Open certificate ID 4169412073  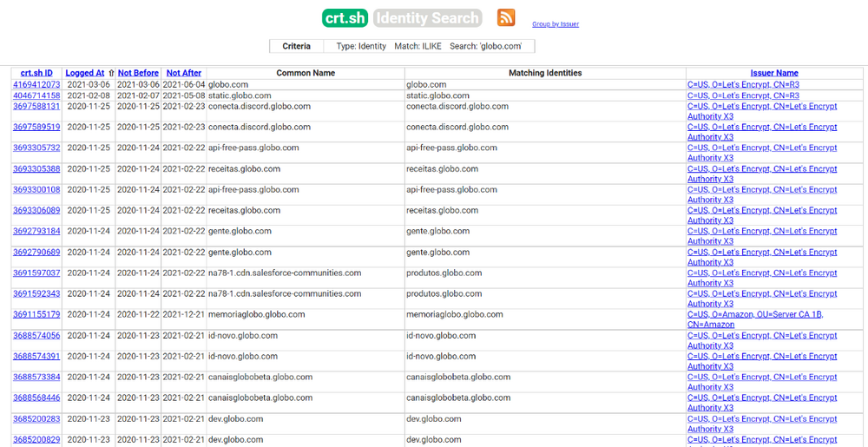pos(36,85)
